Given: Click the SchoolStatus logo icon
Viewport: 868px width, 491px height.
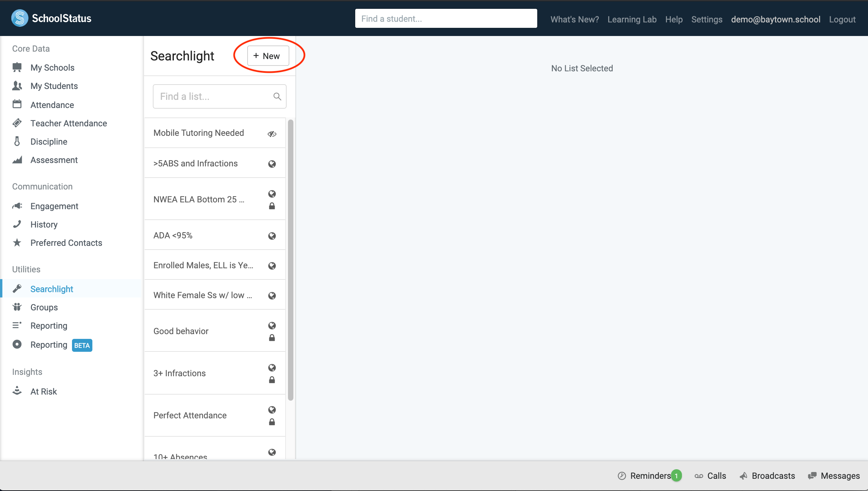Looking at the screenshot, I should pos(20,18).
